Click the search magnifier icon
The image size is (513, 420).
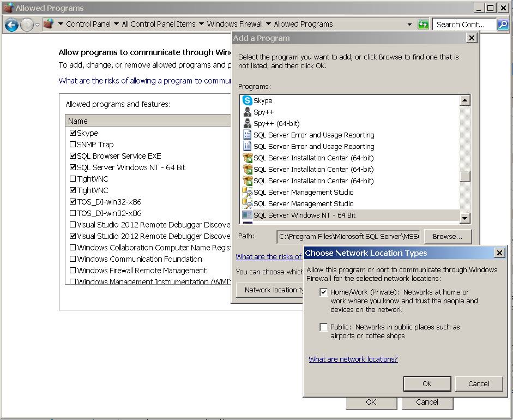(x=503, y=24)
